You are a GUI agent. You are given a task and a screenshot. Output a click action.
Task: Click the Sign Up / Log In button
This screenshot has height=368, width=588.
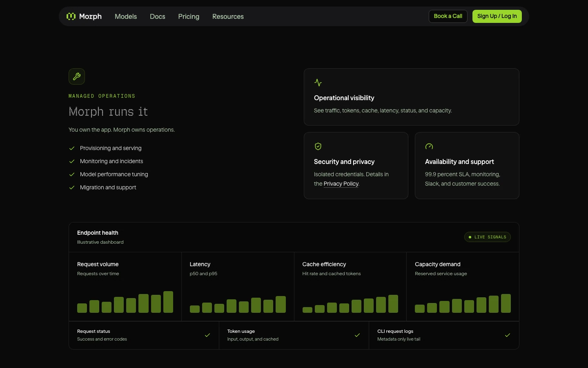497,16
